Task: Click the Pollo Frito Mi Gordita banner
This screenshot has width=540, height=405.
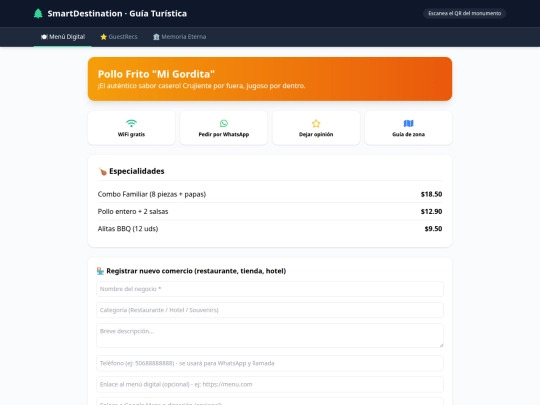Action: (x=270, y=79)
